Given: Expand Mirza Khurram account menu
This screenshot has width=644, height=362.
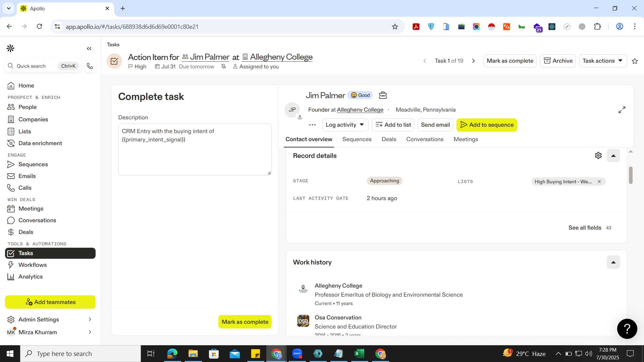Looking at the screenshot, I should 90,332.
